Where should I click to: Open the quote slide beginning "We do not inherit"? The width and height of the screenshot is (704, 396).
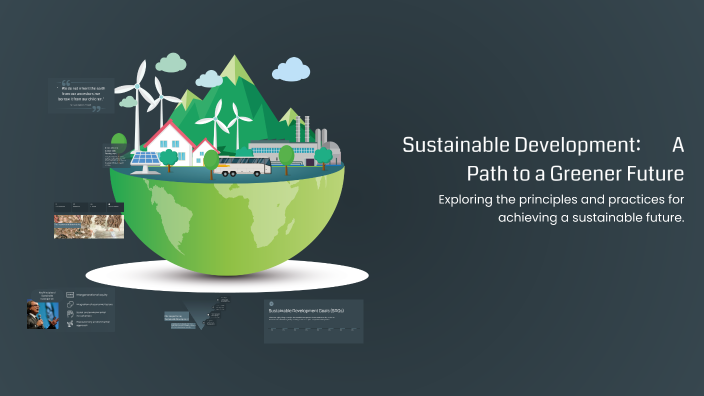[x=81, y=95]
